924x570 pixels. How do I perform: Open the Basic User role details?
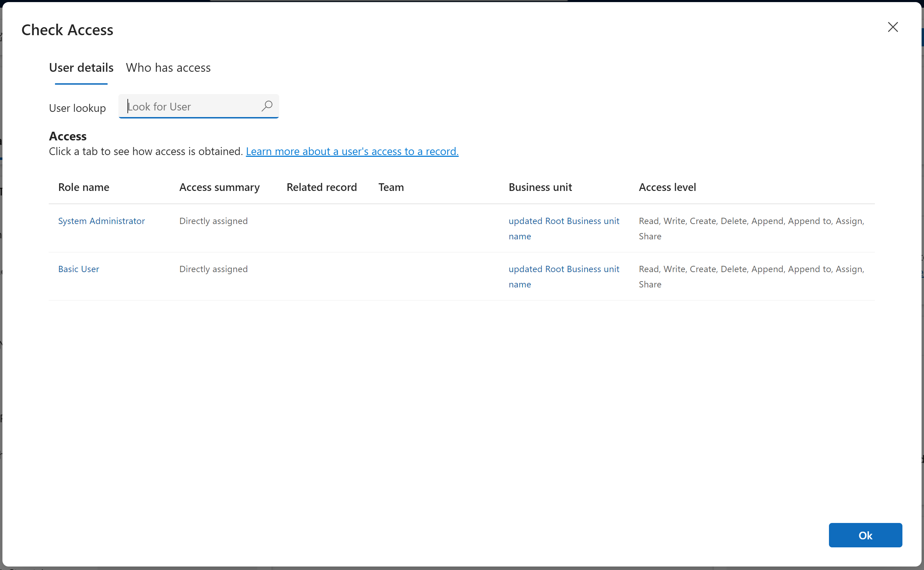(78, 269)
